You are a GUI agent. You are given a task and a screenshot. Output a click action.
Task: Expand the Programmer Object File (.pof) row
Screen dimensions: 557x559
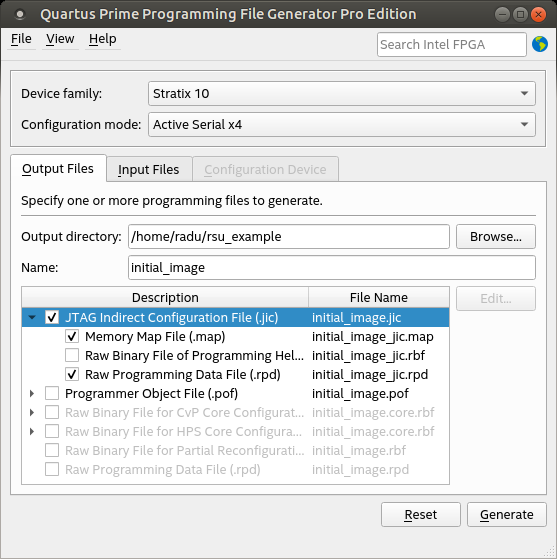[32, 394]
